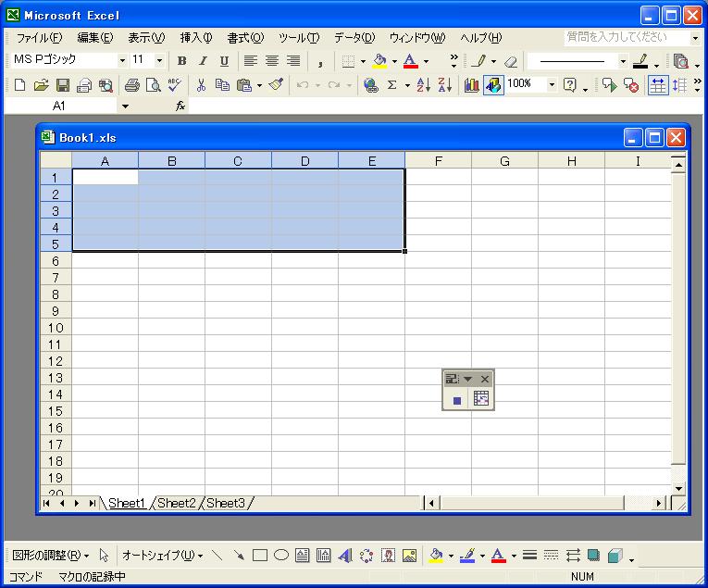
Task: Copy the selected cells
Action: 222,85
